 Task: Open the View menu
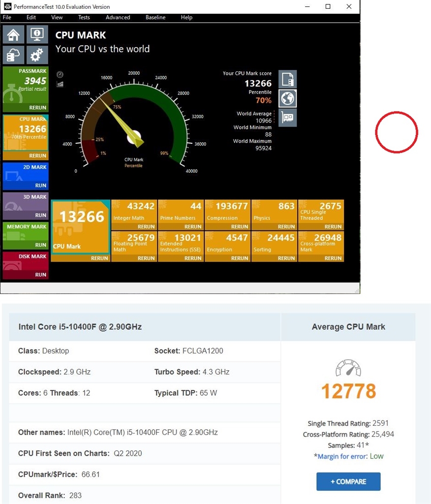pos(57,17)
